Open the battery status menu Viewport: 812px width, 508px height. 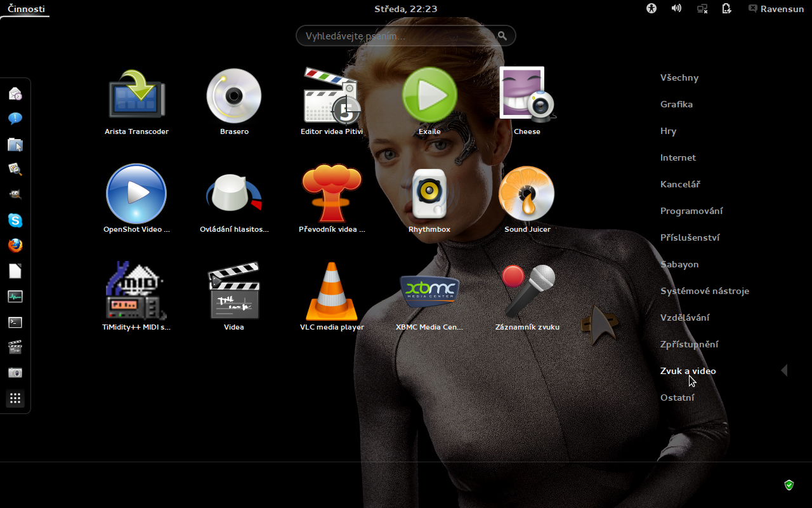click(x=727, y=8)
